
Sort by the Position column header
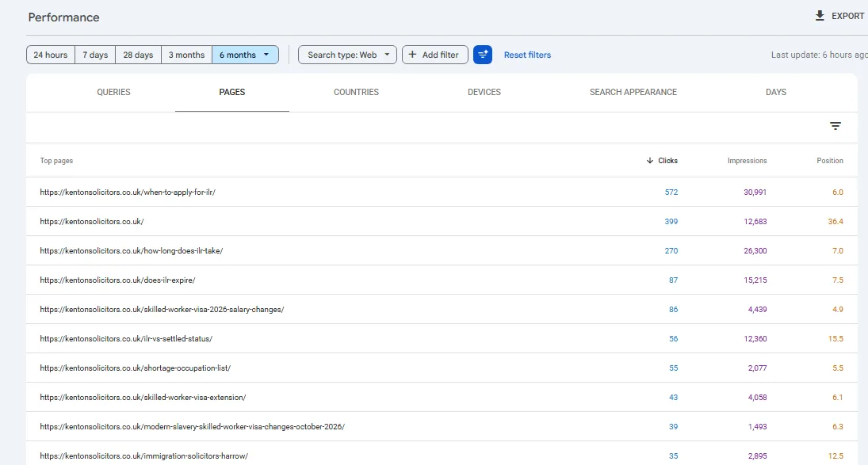point(830,160)
